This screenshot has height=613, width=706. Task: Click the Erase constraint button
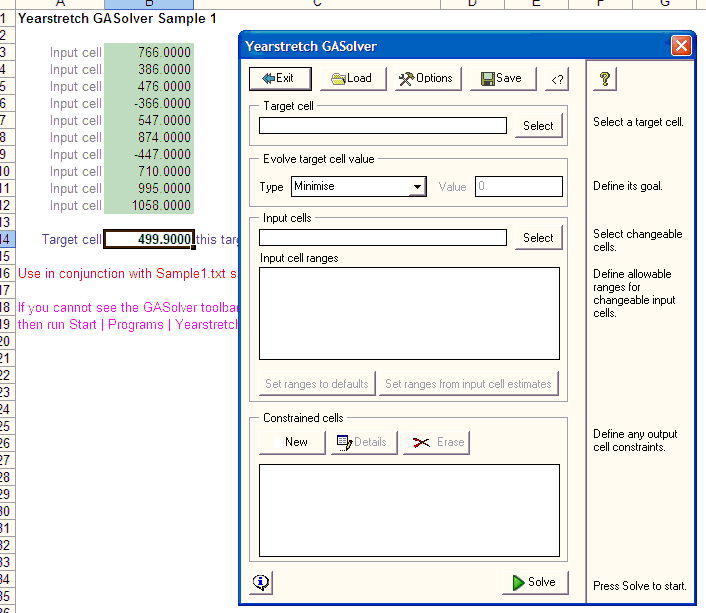[436, 442]
